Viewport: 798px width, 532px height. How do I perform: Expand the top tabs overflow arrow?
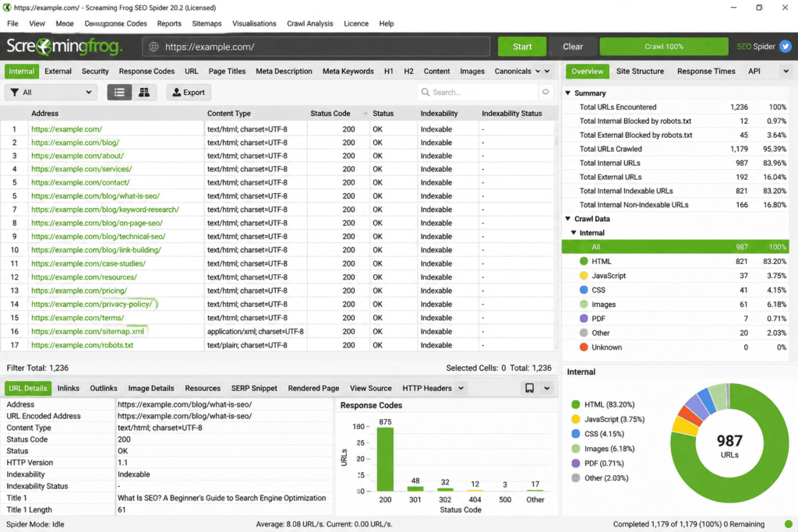547,71
